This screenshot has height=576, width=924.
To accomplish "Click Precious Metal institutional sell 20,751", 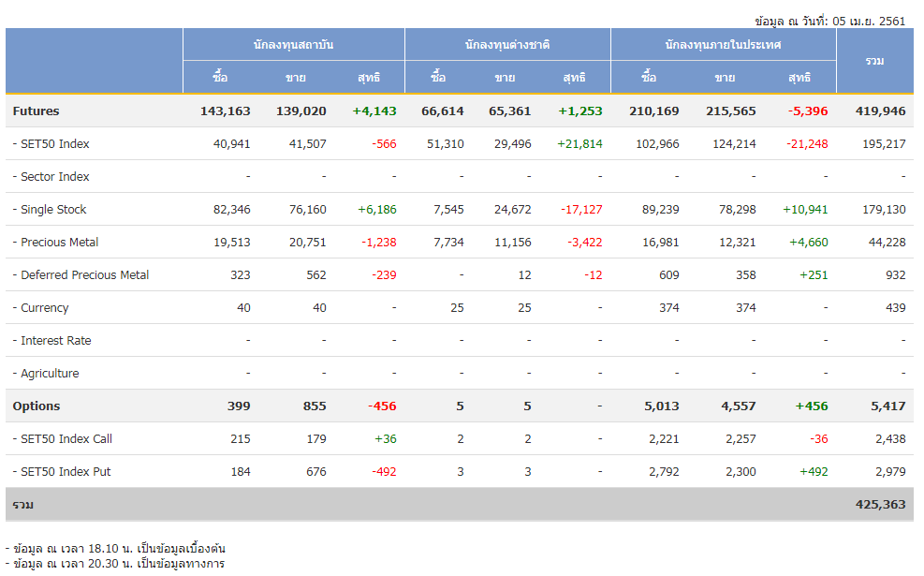I will click(x=308, y=243).
